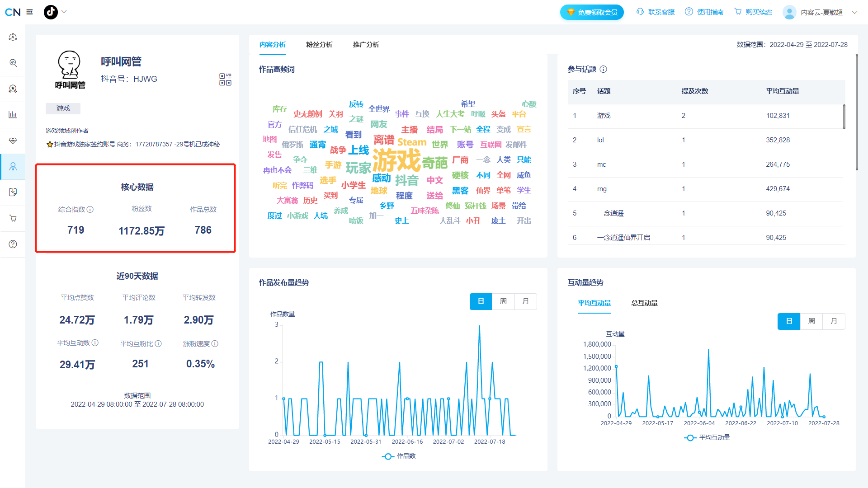This screenshot has width=868, height=488.
Task: Open the download/export sidebar icon
Action: (13, 192)
